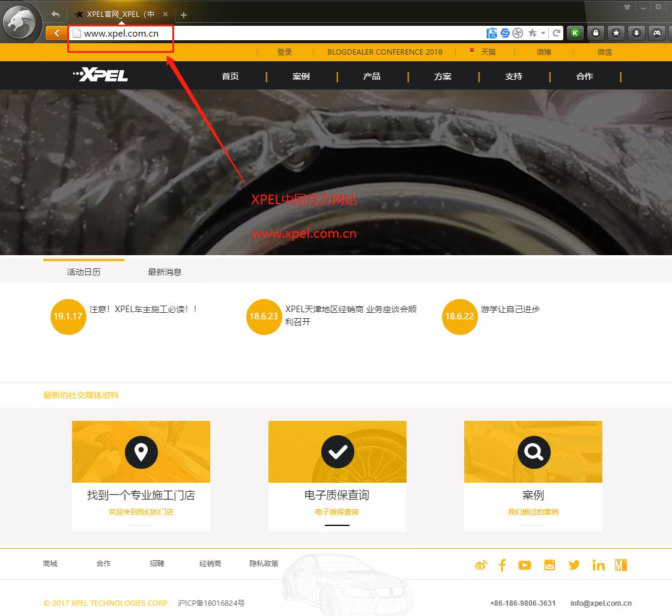Open the 天猫 store link
Screen dimensions: 672x616
coord(488,52)
